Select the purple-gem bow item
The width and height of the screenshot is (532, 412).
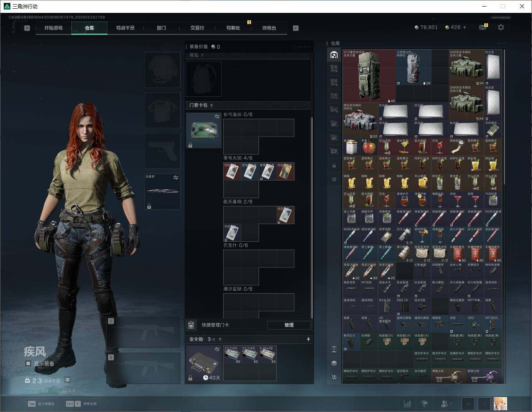coord(484,377)
